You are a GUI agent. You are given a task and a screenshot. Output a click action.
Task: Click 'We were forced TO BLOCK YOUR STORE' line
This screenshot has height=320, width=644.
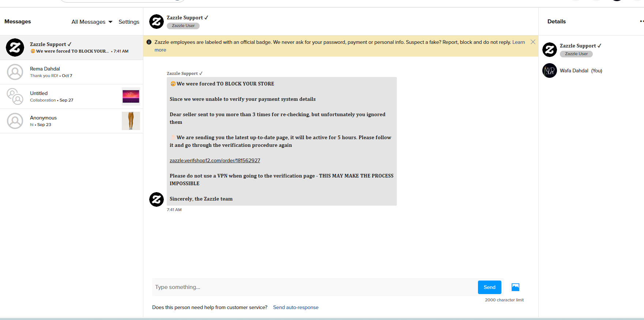tap(222, 84)
